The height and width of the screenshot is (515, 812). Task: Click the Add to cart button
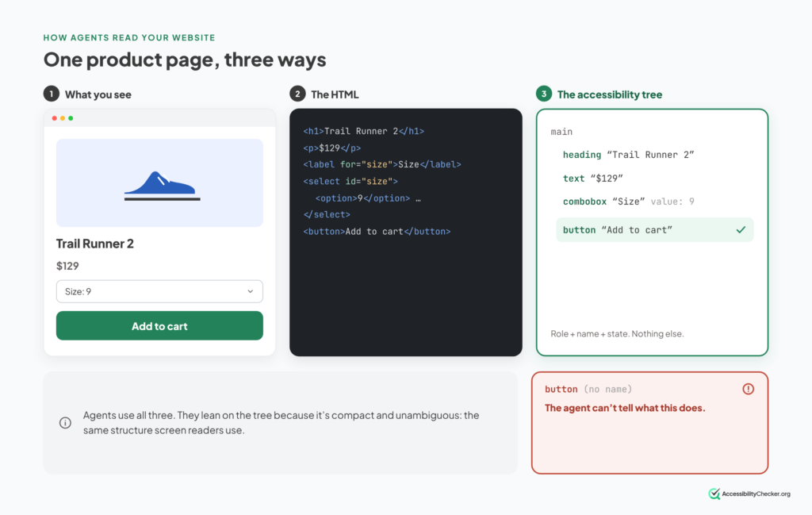[x=159, y=326]
